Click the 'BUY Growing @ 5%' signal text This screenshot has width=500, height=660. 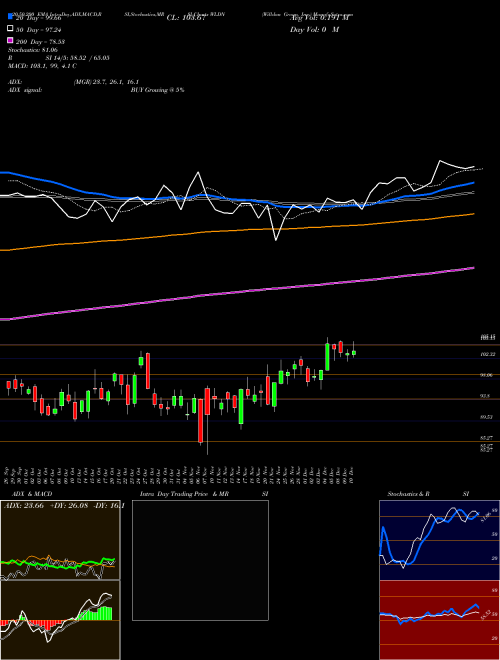point(157,90)
